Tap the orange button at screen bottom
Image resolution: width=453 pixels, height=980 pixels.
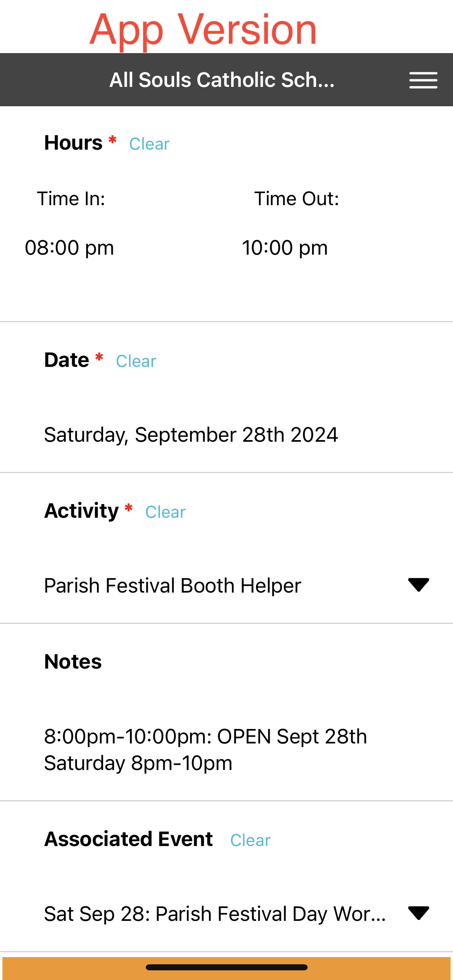click(226, 968)
